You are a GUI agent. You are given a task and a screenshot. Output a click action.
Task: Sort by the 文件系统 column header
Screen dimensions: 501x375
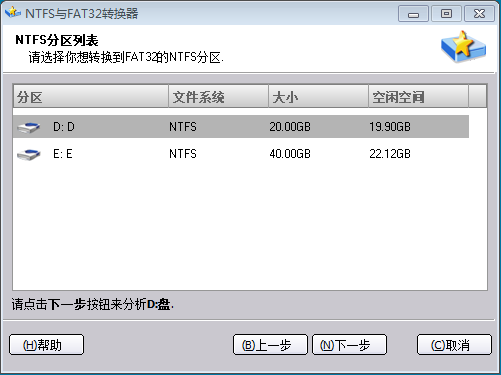point(218,97)
